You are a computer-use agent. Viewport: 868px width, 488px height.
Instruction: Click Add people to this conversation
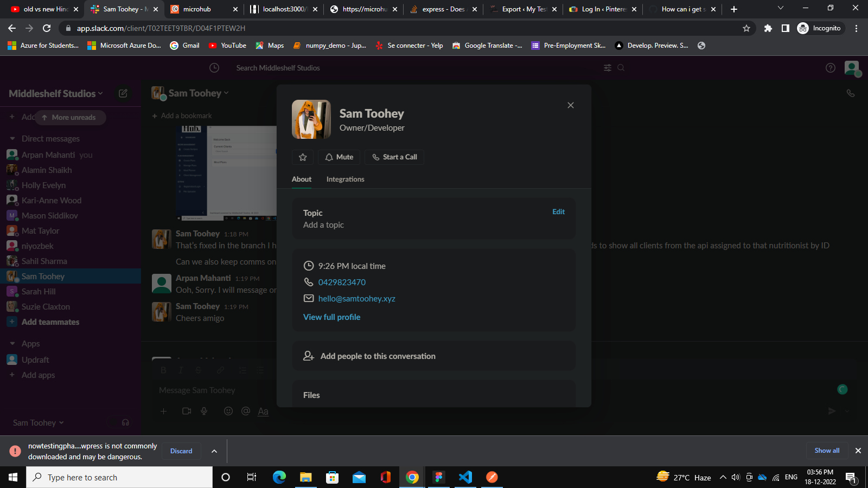tap(378, 356)
